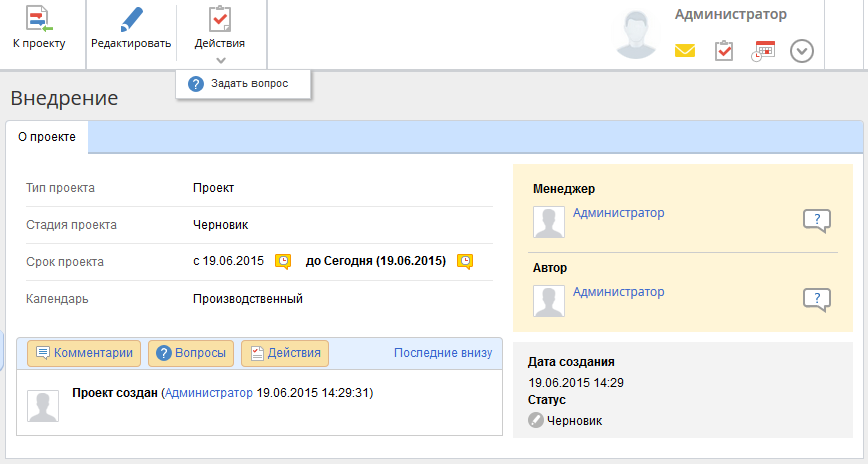Open the manager's Администратор link
868x464 pixels.
tap(618, 213)
